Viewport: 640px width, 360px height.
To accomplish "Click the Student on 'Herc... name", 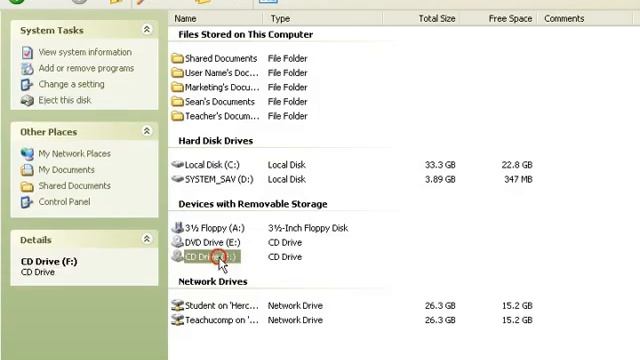I will [222, 306].
